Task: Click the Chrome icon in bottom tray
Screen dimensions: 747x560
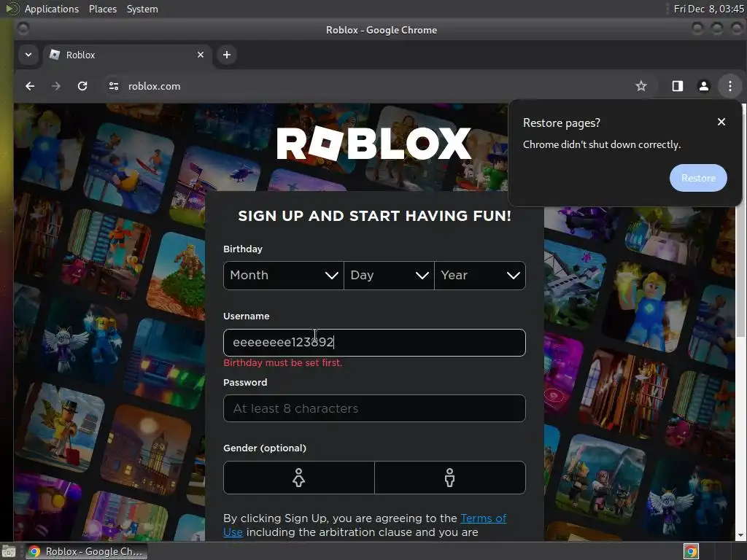Action: (x=692, y=551)
